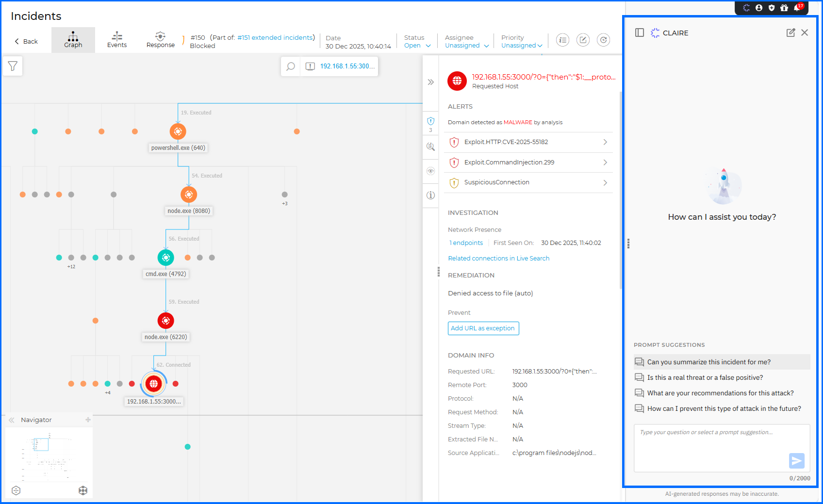The image size is (823, 504).
Task: Click the search magnifier above the graph
Action: pos(291,66)
